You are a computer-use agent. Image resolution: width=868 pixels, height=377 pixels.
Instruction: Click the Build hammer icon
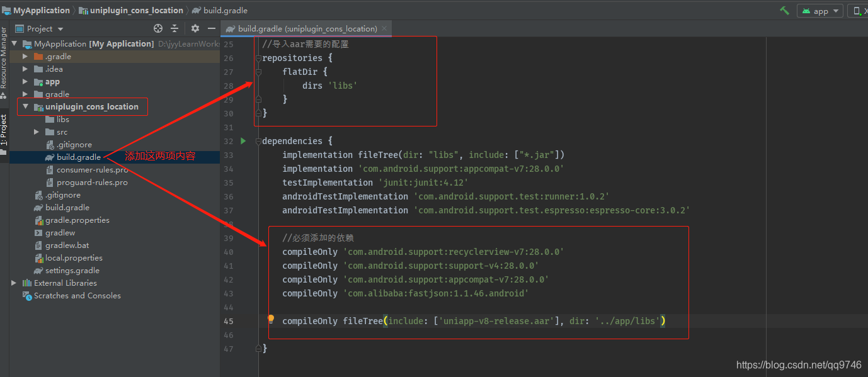(x=784, y=11)
